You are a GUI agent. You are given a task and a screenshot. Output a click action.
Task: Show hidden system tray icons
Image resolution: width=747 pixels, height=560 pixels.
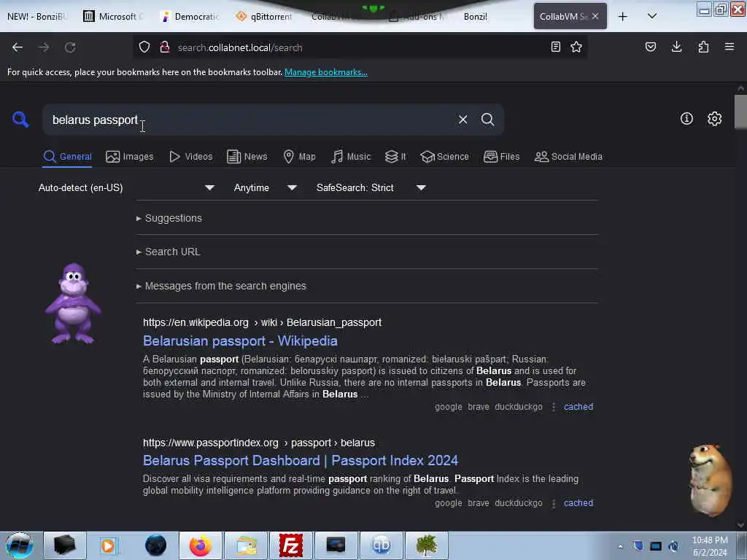(620, 547)
